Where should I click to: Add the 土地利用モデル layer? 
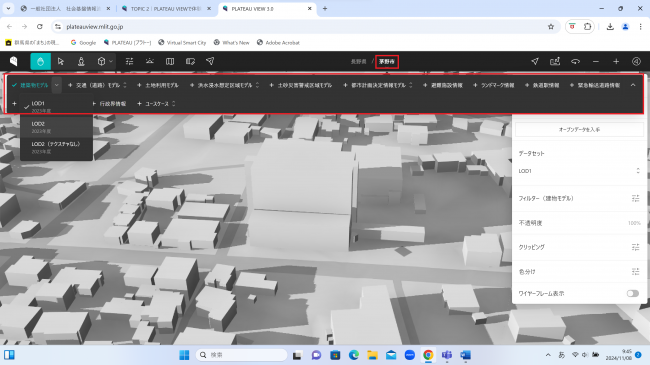click(158, 85)
